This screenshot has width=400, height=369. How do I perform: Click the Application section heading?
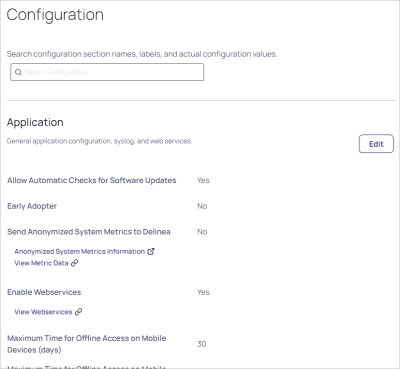point(35,122)
